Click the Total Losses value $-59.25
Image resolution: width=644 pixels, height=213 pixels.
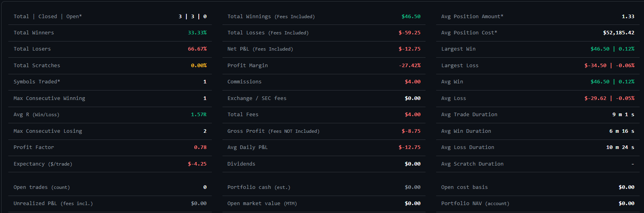(x=409, y=33)
